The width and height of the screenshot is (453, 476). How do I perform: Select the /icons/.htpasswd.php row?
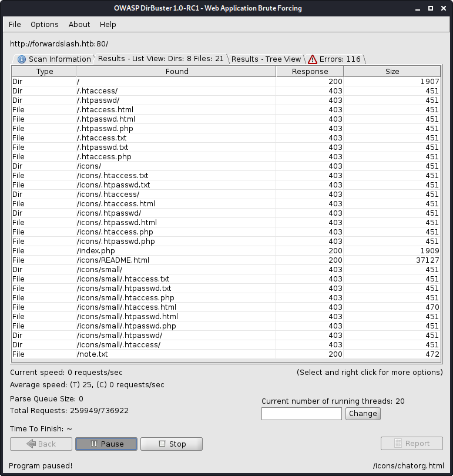point(226,241)
